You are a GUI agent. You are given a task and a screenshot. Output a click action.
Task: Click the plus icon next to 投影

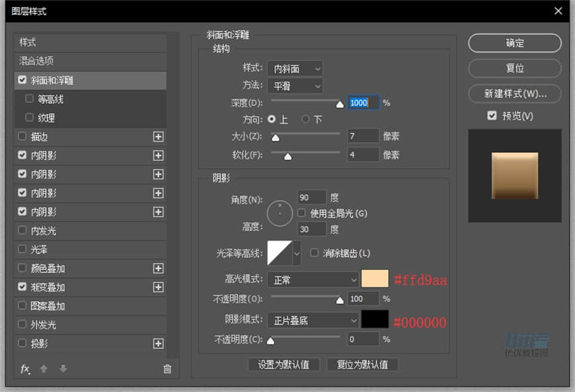pos(158,343)
